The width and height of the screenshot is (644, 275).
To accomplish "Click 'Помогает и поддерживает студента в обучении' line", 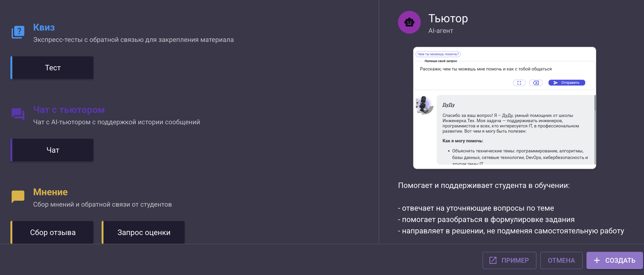I will pyautogui.click(x=484, y=185).
